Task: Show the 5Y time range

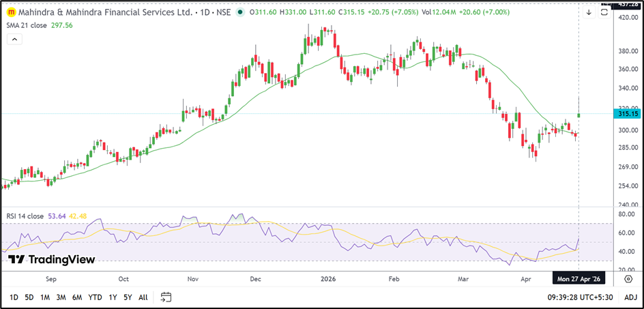Action: point(128,297)
